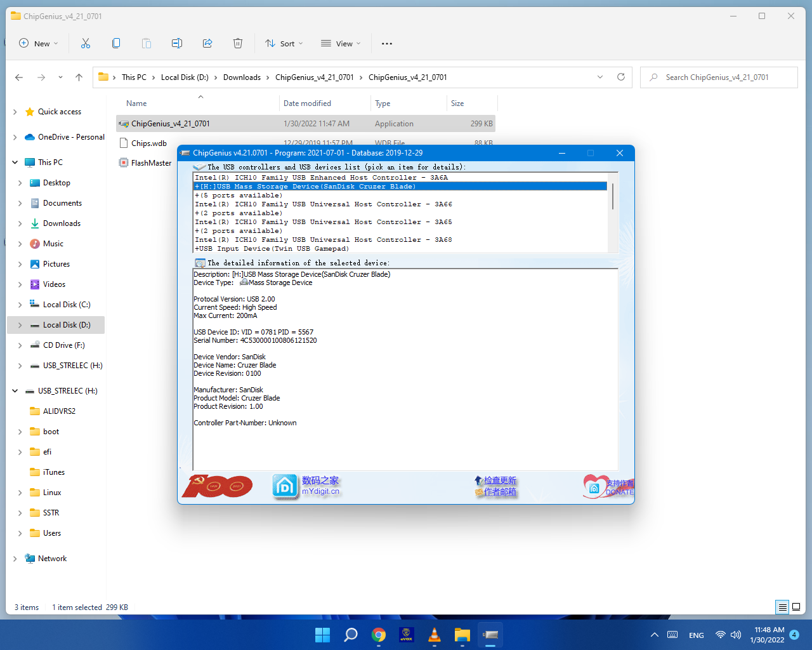This screenshot has height=650, width=812.
Task: Open the Sort dropdown menu
Action: coord(284,43)
